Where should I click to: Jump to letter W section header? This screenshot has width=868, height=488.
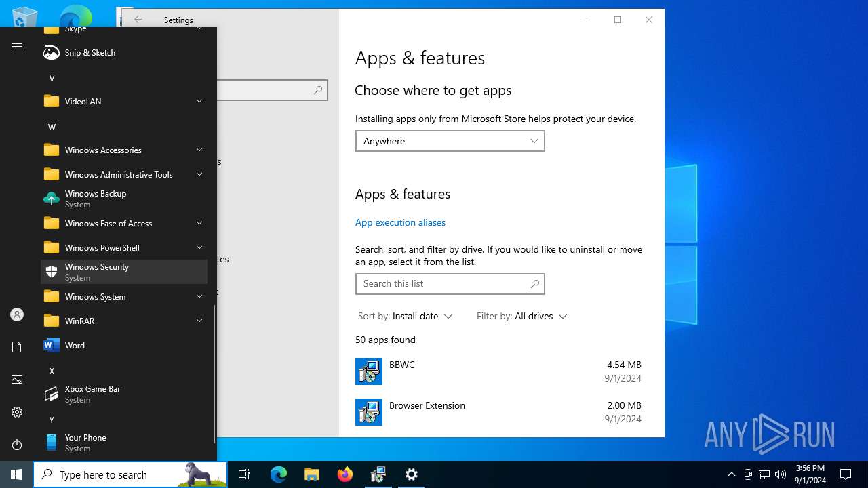point(52,127)
